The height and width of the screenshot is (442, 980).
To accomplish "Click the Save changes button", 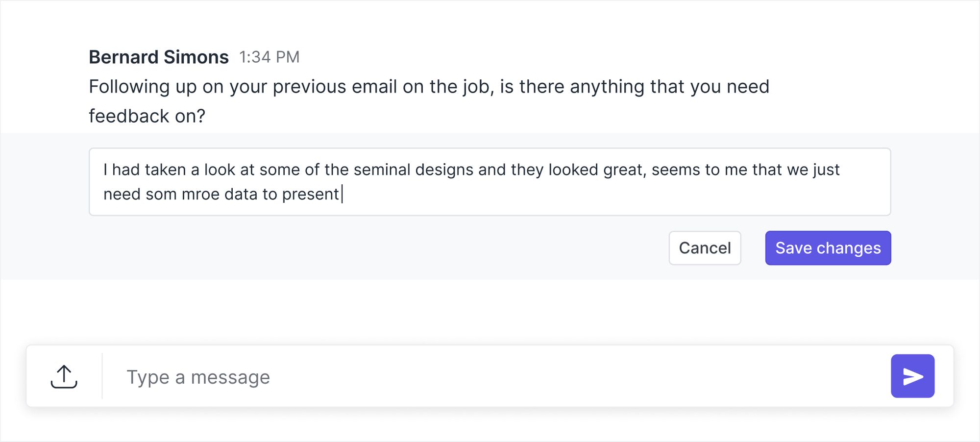I will (828, 248).
